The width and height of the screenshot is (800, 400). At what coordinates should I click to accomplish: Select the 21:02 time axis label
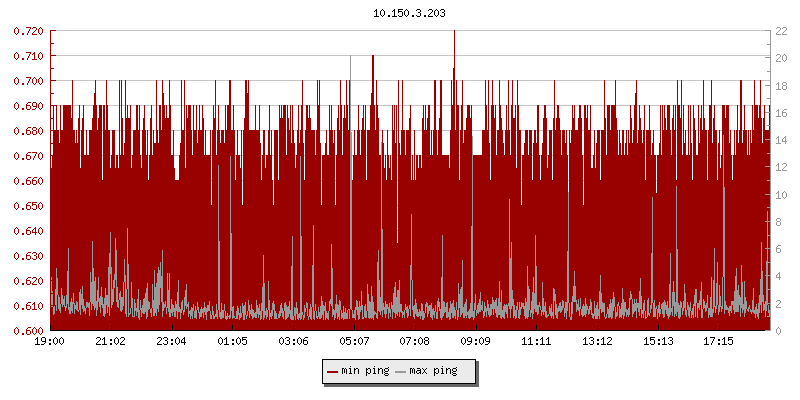click(x=110, y=341)
